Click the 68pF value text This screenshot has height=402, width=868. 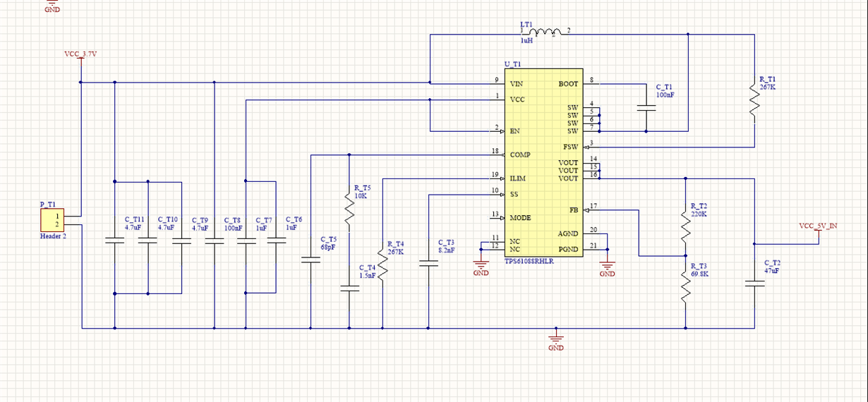coord(327,248)
